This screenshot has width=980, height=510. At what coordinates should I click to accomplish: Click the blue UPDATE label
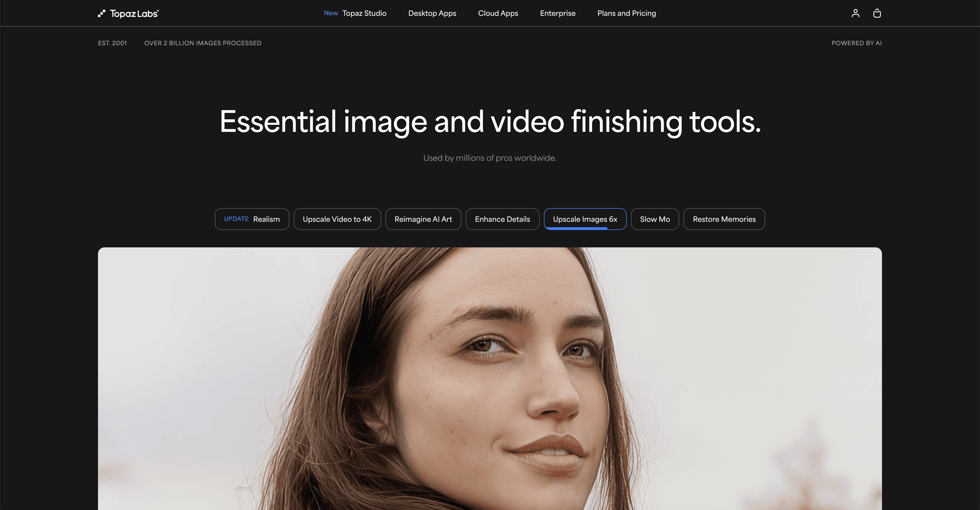pos(236,219)
